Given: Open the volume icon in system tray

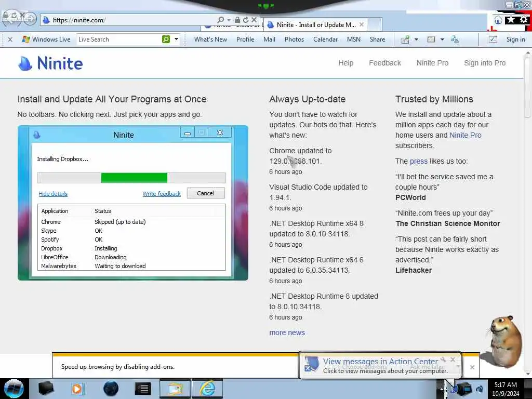Looking at the screenshot, I should pos(480,389).
